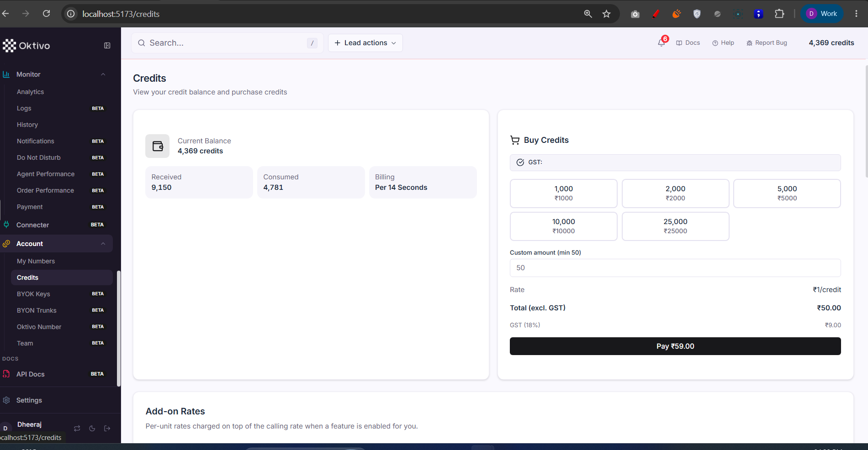Screen dimensions: 868x450
Task: Select the 25,000 credits package
Action: click(675, 226)
